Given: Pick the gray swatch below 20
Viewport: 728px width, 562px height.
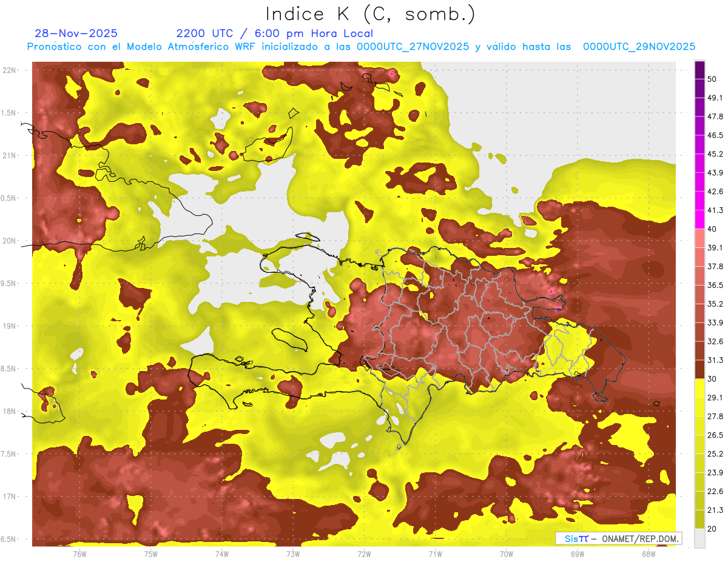Looking at the screenshot, I should pyautogui.click(x=699, y=538).
